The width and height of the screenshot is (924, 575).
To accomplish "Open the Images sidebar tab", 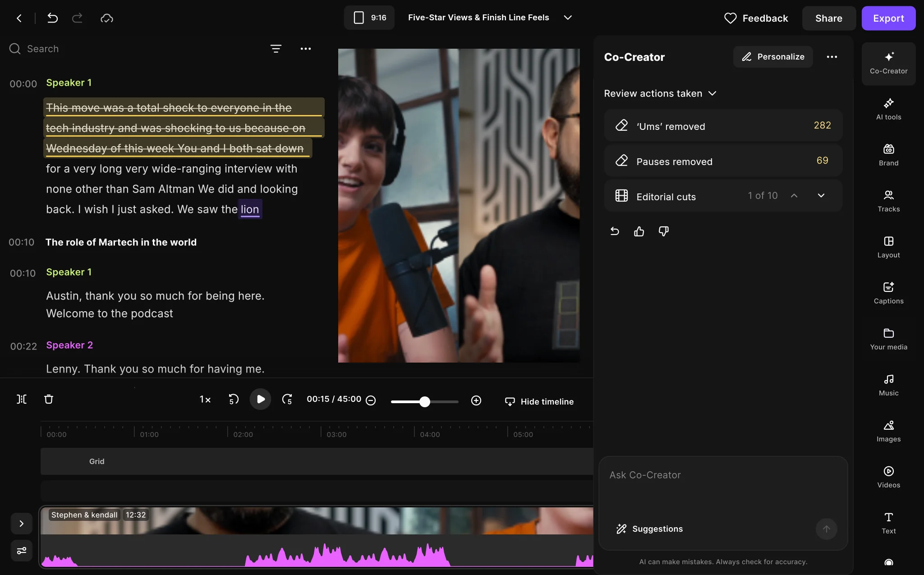I will (888, 432).
